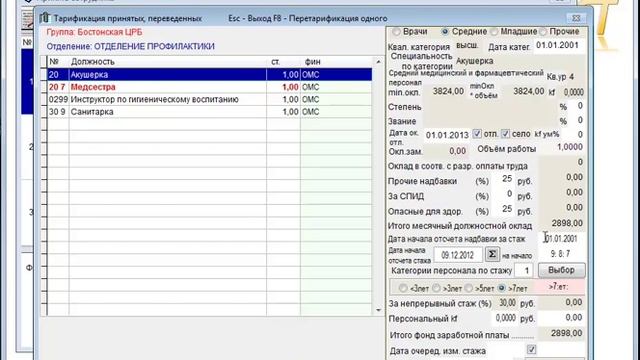Click the Должность column header
Image resolution: width=640 pixels, height=360 pixels.
coord(167,62)
